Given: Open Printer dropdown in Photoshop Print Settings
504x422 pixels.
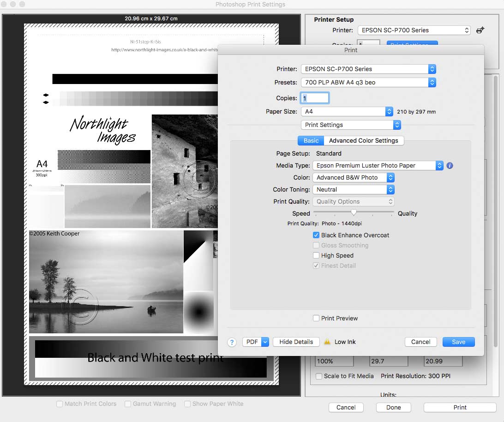Looking at the screenshot, I should [x=414, y=30].
